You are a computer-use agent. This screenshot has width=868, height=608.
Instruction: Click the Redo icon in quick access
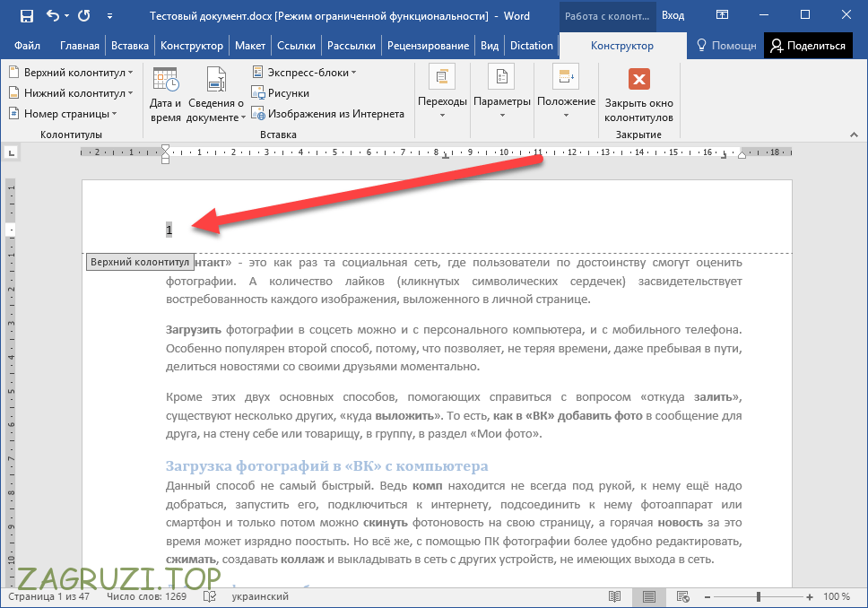[83, 16]
